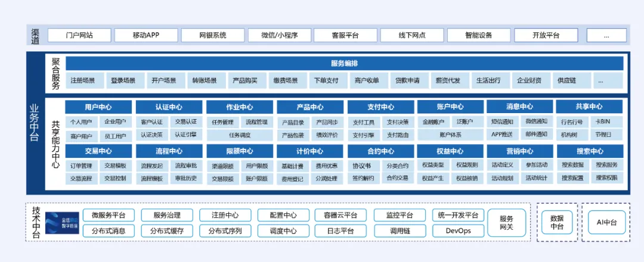Select the 转账场景 scenario box
The image size is (644, 262).
point(205,80)
